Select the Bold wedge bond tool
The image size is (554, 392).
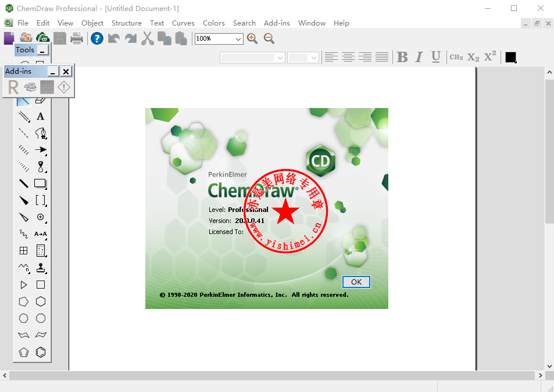[24, 200]
